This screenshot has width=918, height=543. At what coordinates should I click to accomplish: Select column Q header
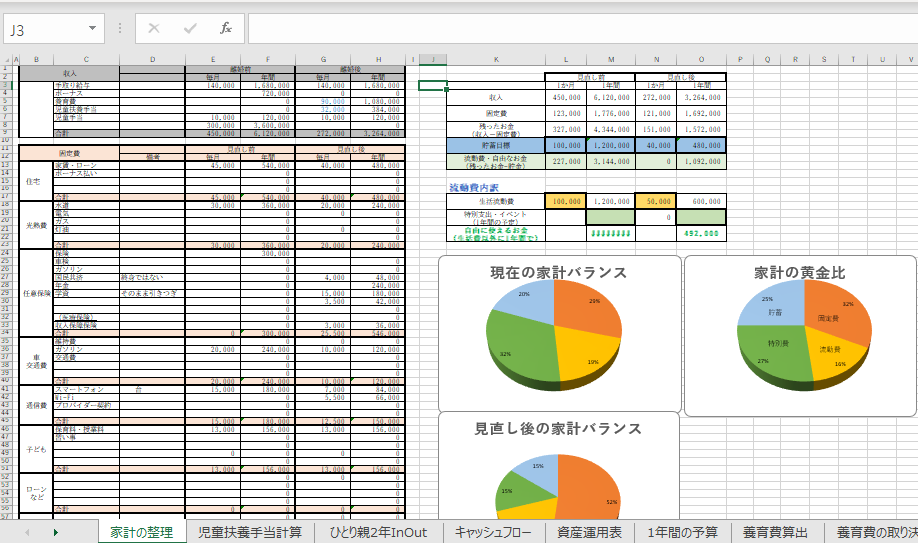tap(767, 60)
